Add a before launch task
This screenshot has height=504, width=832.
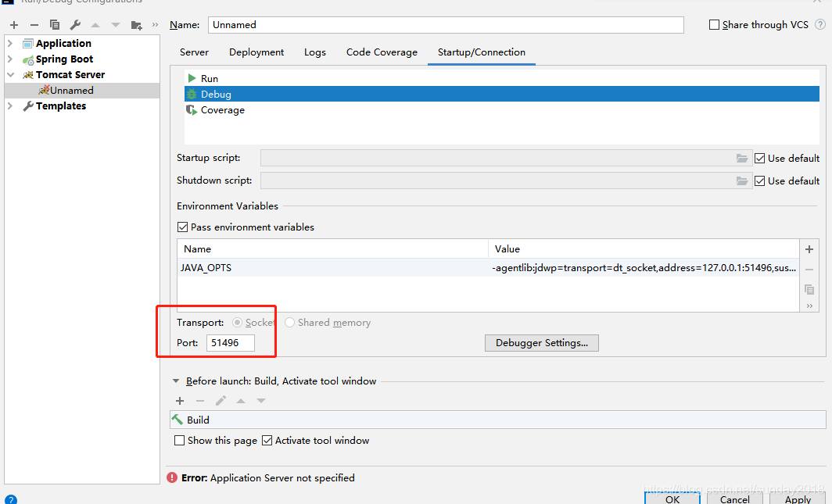tap(180, 401)
